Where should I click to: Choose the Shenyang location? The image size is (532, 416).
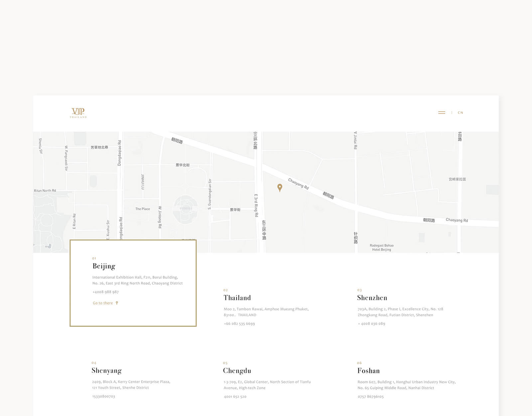(x=107, y=370)
